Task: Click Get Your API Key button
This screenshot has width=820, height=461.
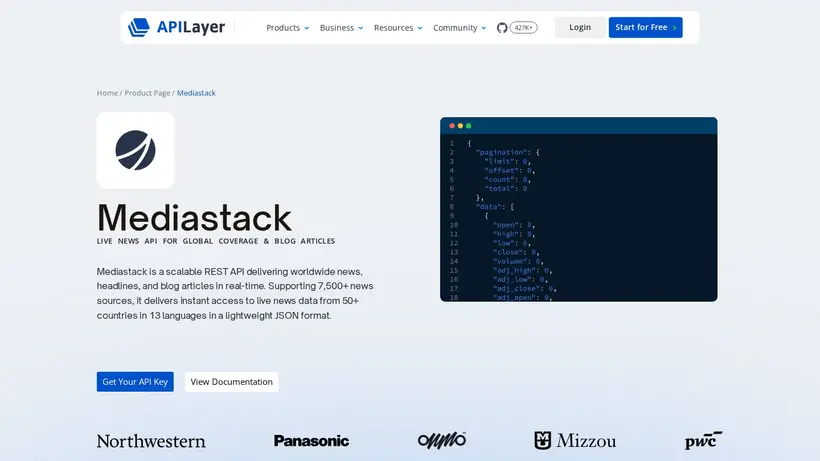Action: tap(135, 382)
